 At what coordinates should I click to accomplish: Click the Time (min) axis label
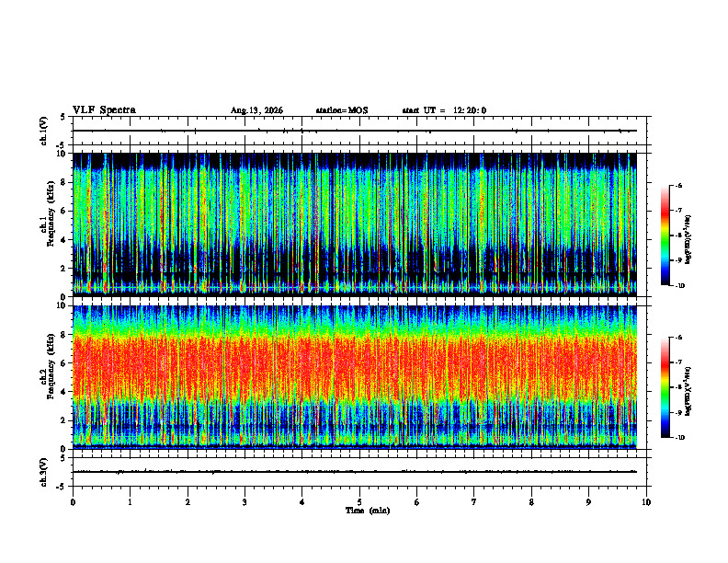(368, 511)
